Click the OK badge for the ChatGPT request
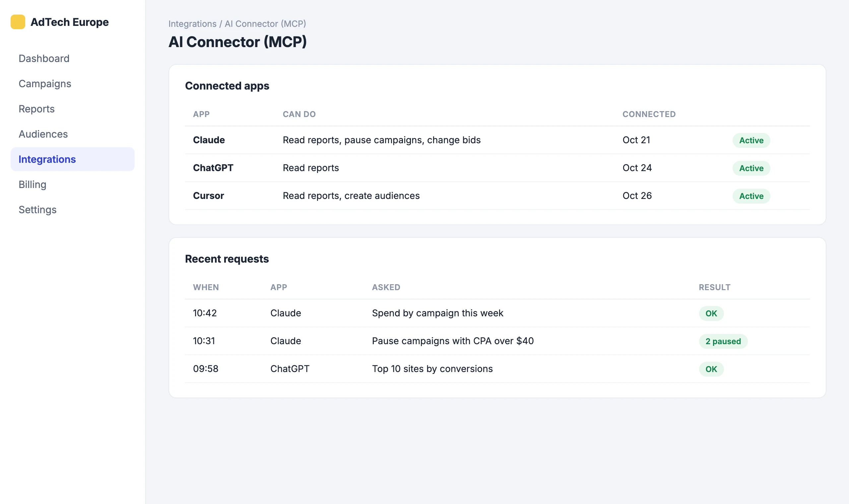Viewport: 849px width, 504px height. (711, 369)
